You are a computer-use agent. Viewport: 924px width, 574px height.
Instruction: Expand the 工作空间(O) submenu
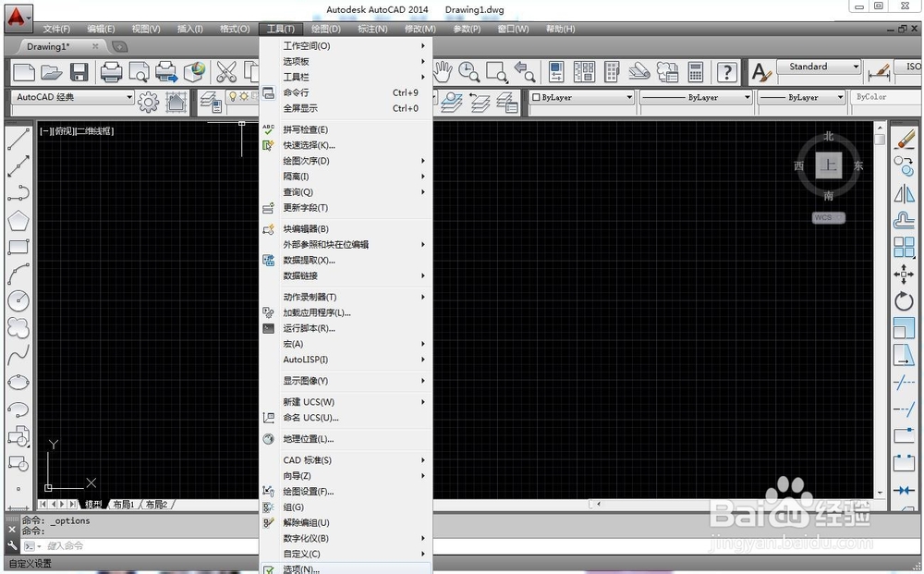pyautogui.click(x=346, y=45)
